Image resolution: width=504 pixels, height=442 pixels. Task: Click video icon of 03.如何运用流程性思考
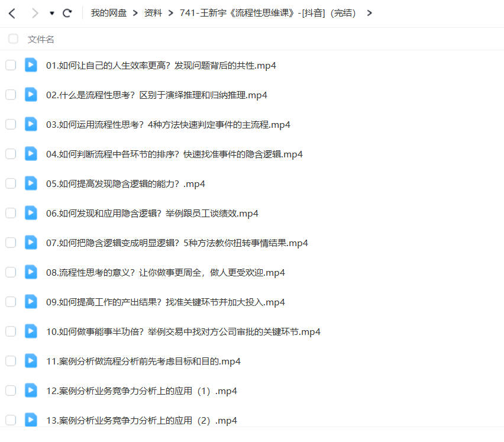click(x=31, y=124)
